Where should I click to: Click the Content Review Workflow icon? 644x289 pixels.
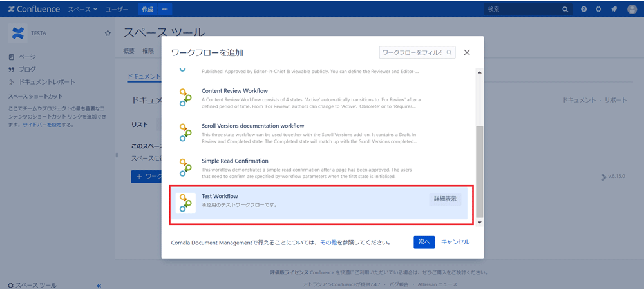185,97
